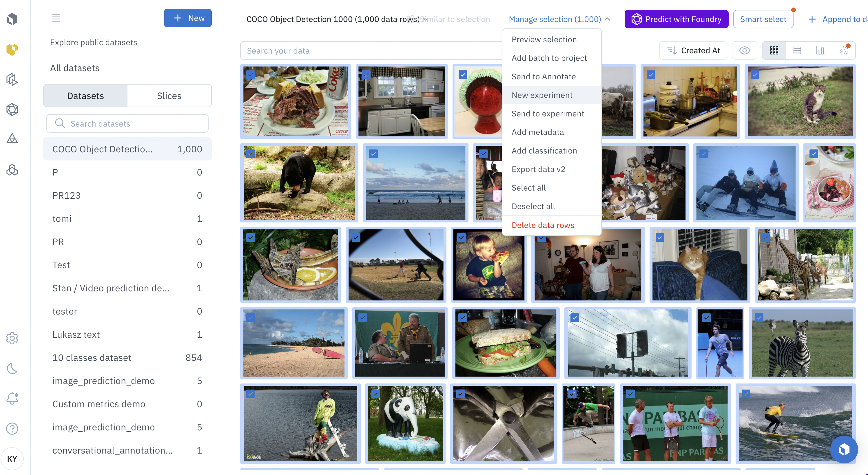868x475 pixels.
Task: Open Smart select options
Action: (x=763, y=19)
